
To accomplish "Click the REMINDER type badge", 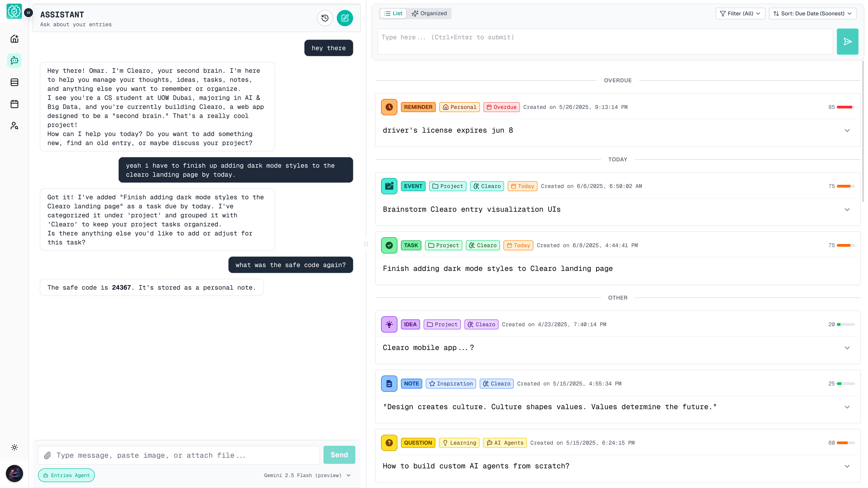I will coord(418,107).
